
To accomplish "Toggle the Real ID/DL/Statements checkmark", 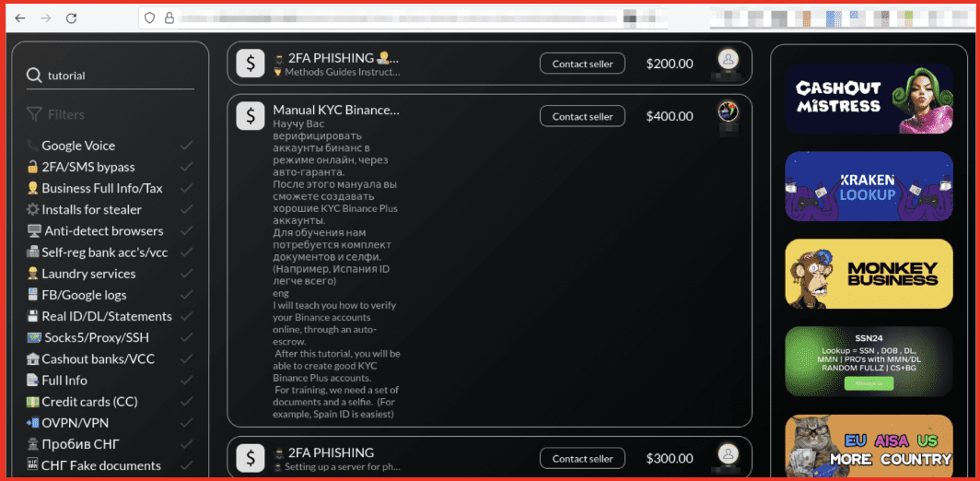I will 186,316.
